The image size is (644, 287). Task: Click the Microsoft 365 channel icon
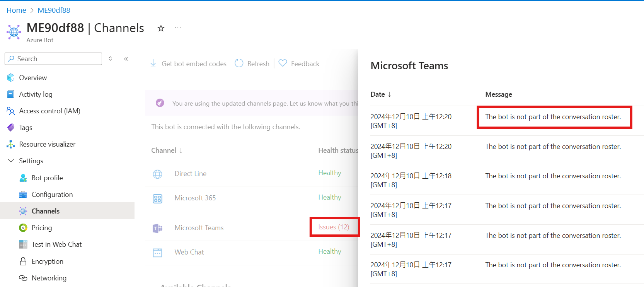pyautogui.click(x=157, y=198)
